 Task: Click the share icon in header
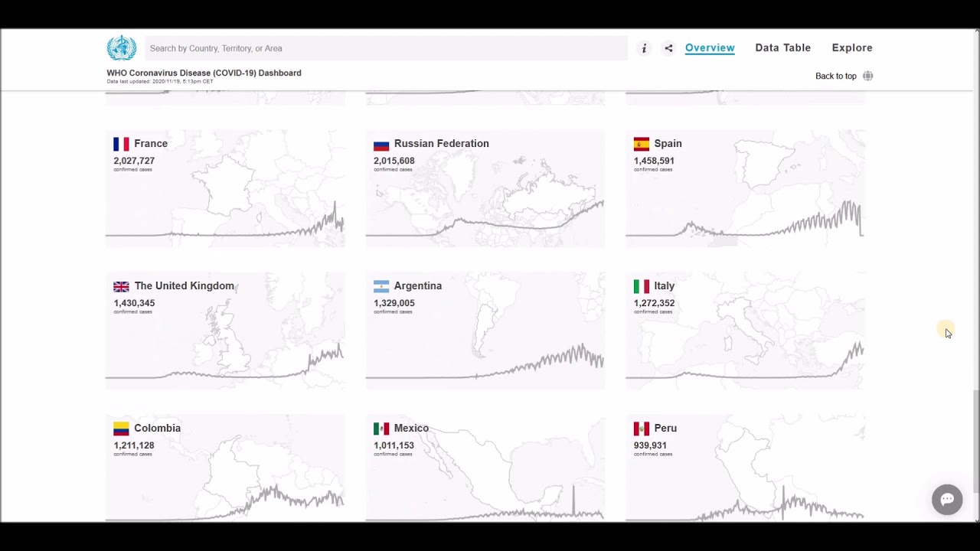(x=668, y=48)
